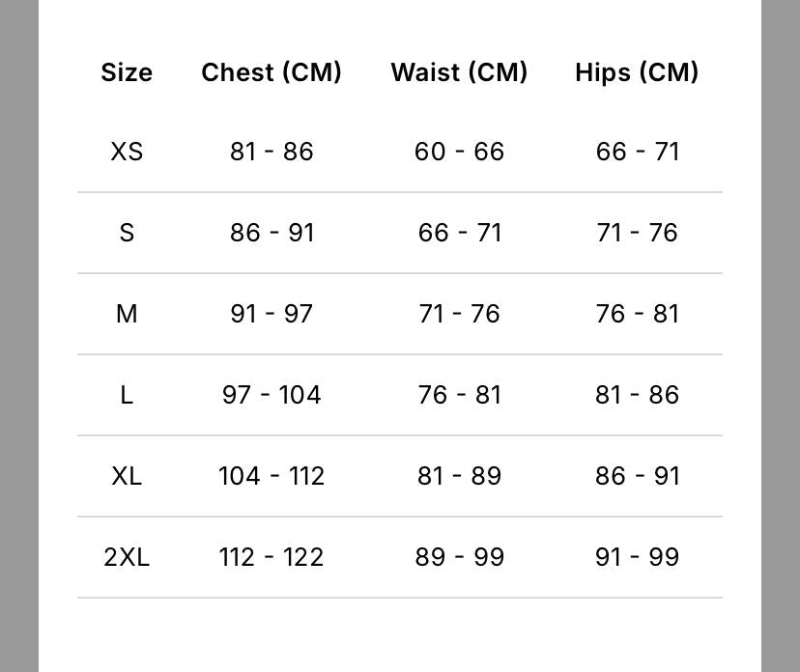Select the S size row label
This screenshot has width=800, height=672.
[x=127, y=233]
